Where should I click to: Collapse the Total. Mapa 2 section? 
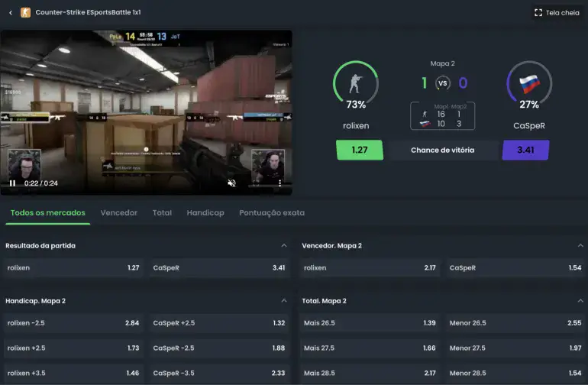point(580,301)
